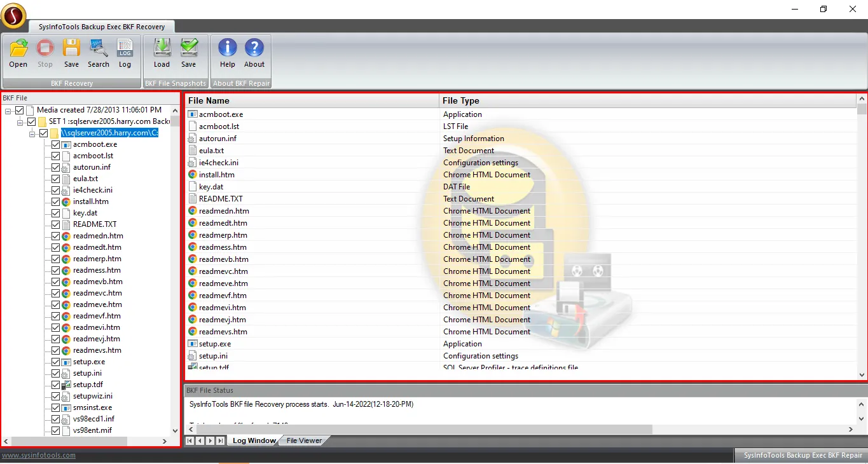The height and width of the screenshot is (464, 868).
Task: Toggle the \\sqlserver2005.harry.com\C: checkbox
Action: point(43,133)
